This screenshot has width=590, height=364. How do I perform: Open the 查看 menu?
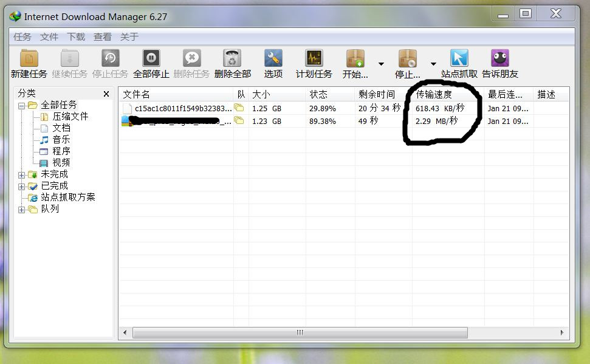tap(102, 37)
